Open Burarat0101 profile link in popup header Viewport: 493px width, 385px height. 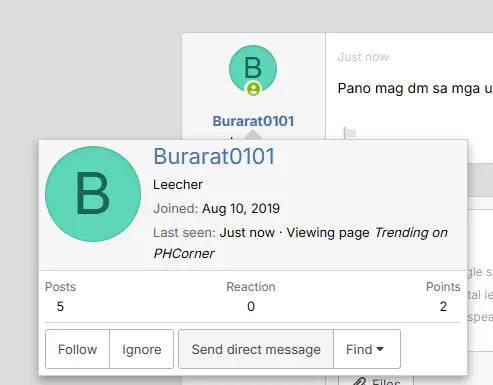(x=214, y=156)
